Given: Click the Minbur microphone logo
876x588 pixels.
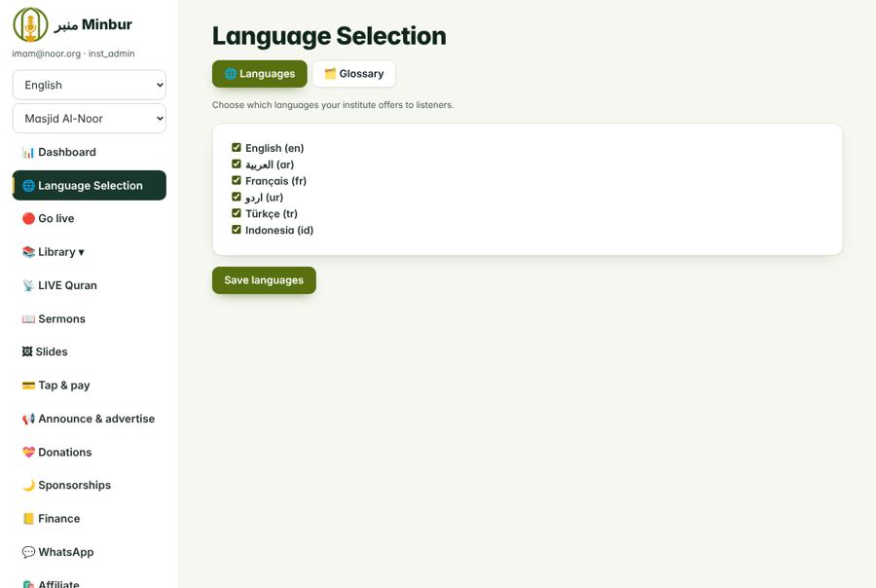Looking at the screenshot, I should (x=30, y=24).
